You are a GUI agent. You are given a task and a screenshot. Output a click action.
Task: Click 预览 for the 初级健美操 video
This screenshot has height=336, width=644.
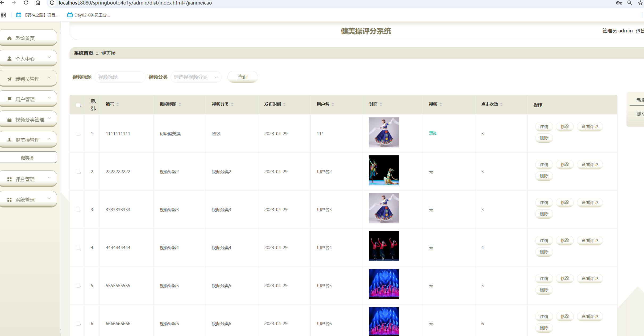[433, 133]
